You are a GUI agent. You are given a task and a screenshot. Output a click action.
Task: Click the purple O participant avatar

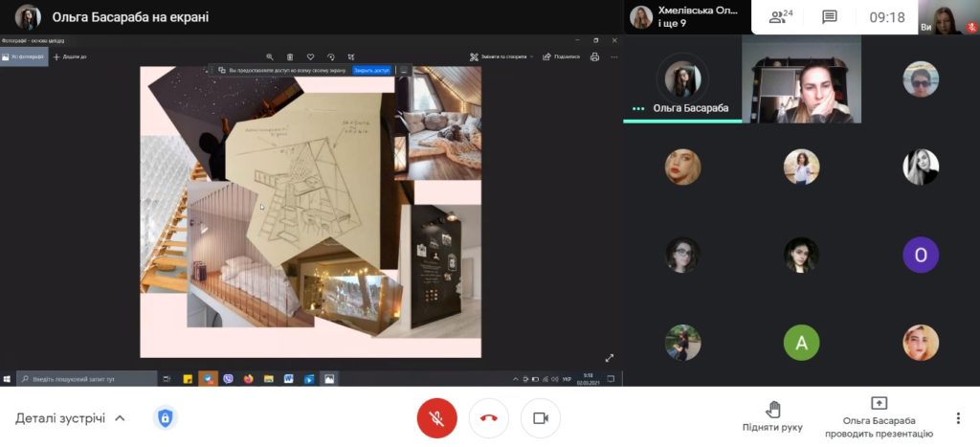921,255
